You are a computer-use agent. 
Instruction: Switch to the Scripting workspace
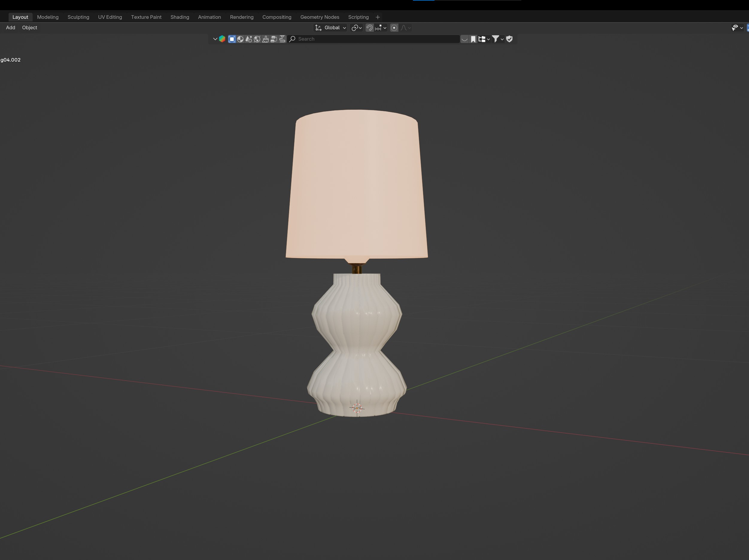tap(358, 17)
